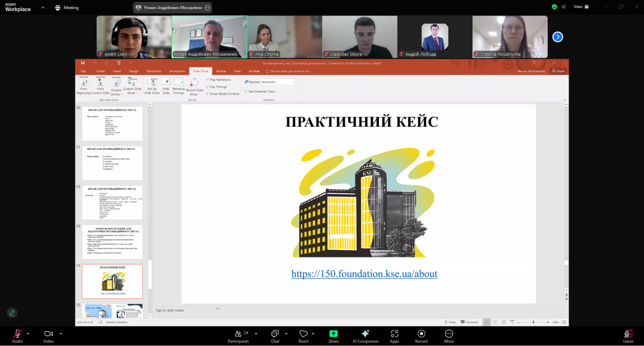Click the zoom out minus button
Viewport: 644px width, 346px height.
519,322
